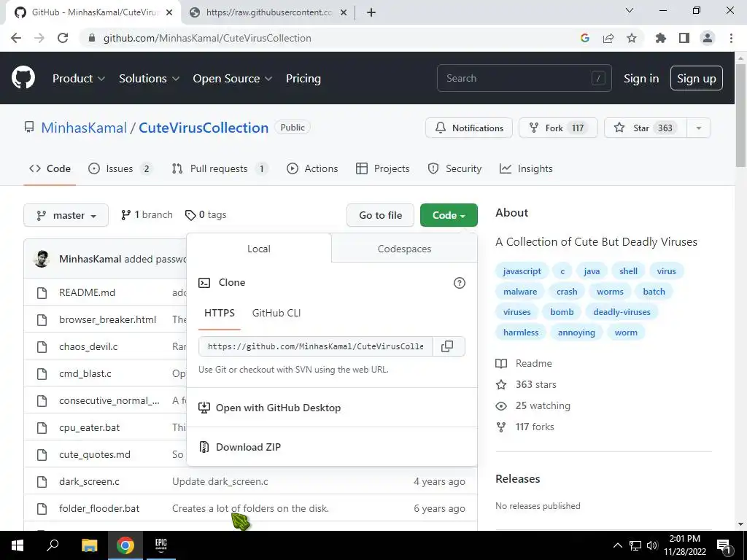Open Epic Games launcher in taskbar
Viewport: 747px width, 560px height.
[161, 545]
